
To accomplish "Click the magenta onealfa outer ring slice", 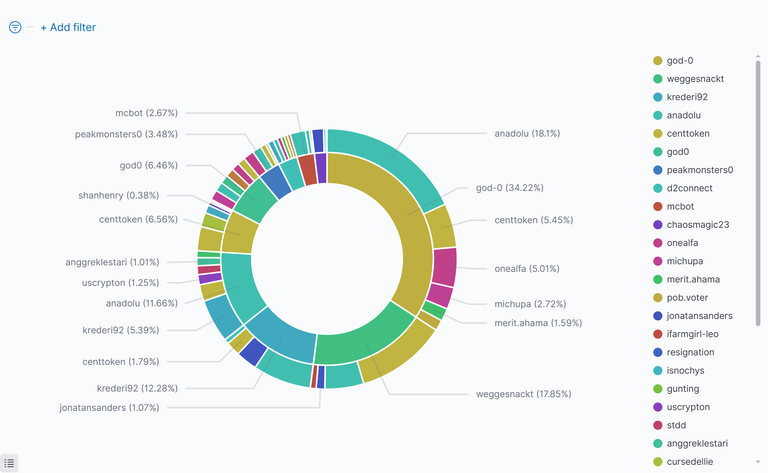I will point(445,267).
